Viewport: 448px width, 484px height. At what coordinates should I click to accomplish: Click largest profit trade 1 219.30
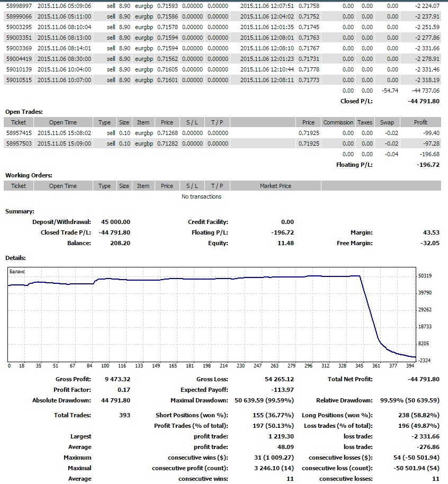point(281,436)
